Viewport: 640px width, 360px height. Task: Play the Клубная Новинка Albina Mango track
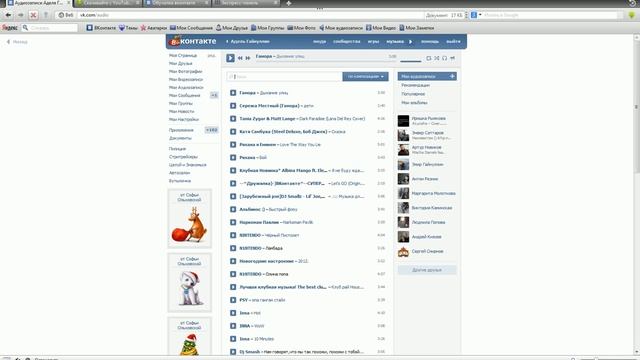233,171
